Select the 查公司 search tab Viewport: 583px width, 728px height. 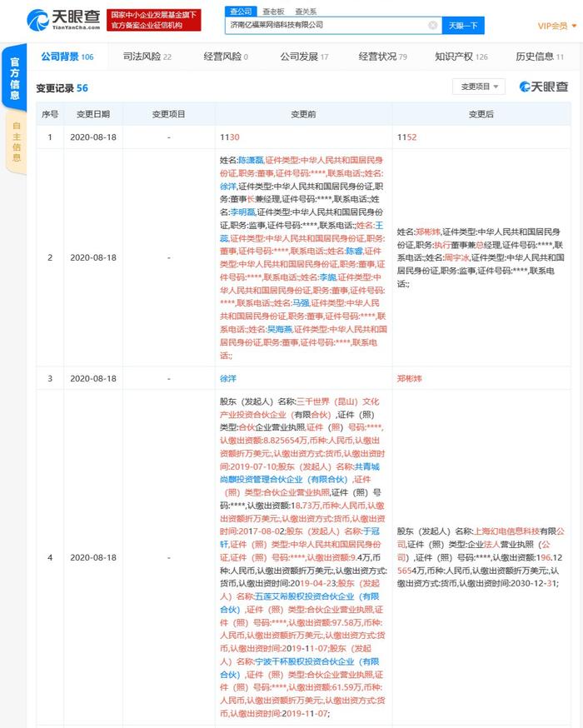pos(241,11)
